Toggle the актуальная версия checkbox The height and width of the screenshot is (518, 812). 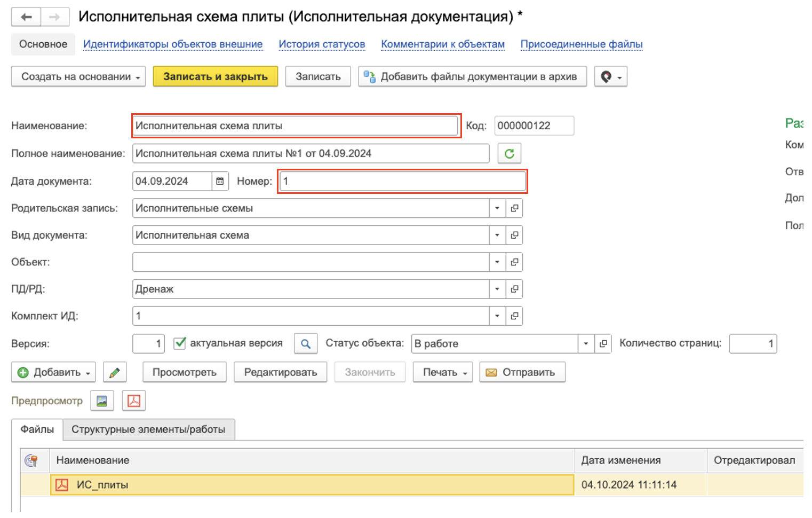[180, 343]
